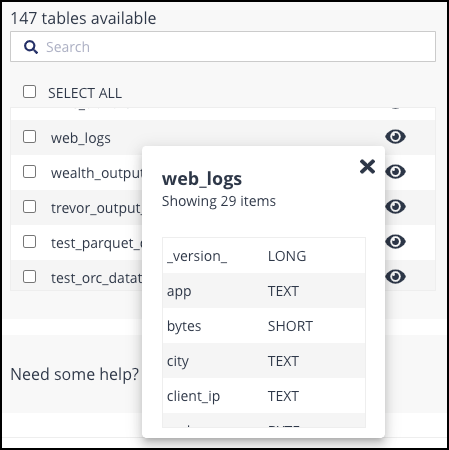This screenshot has height=450, width=449.
Task: Click the web_logs table name
Action: (81, 138)
